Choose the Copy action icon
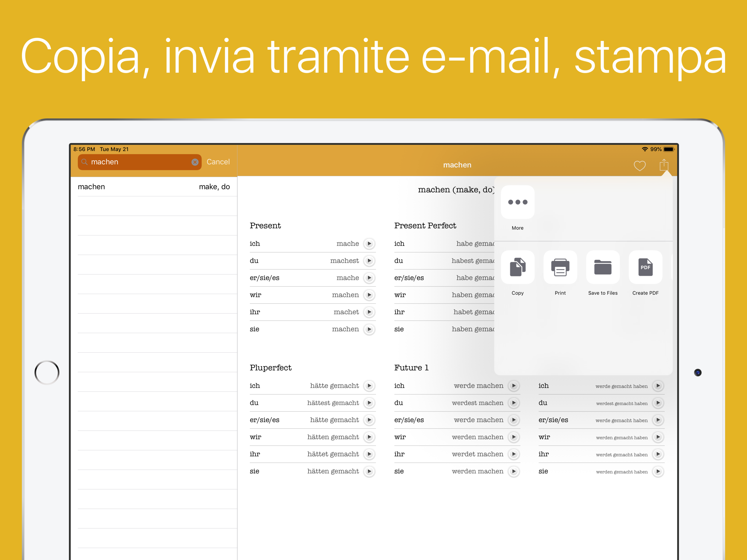 pos(517,267)
